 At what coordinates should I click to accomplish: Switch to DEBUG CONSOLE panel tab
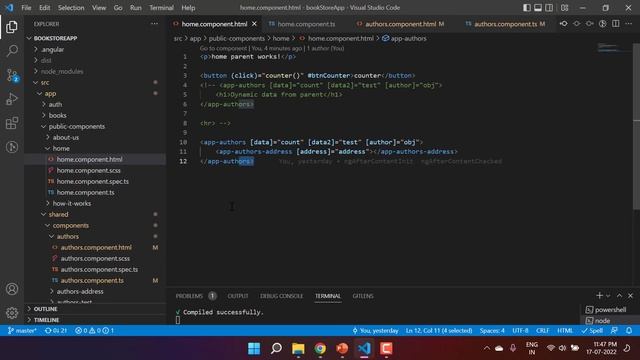tap(282, 296)
